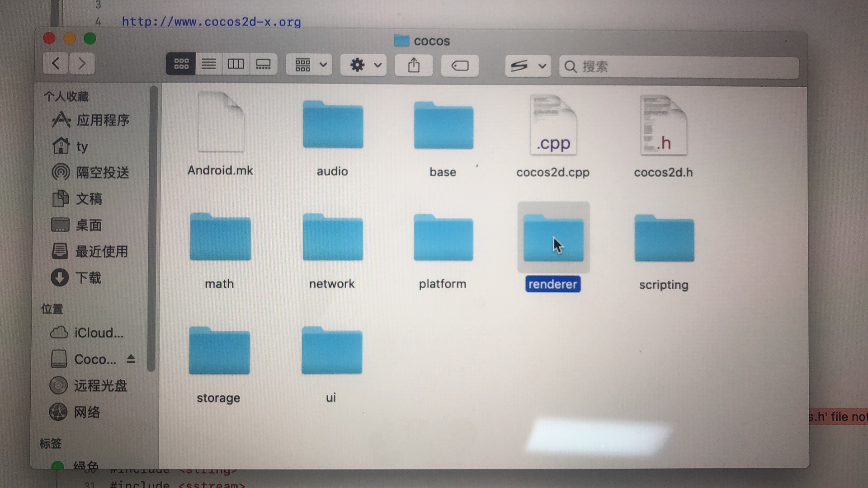
Task: Switch to list view mode
Action: 208,64
